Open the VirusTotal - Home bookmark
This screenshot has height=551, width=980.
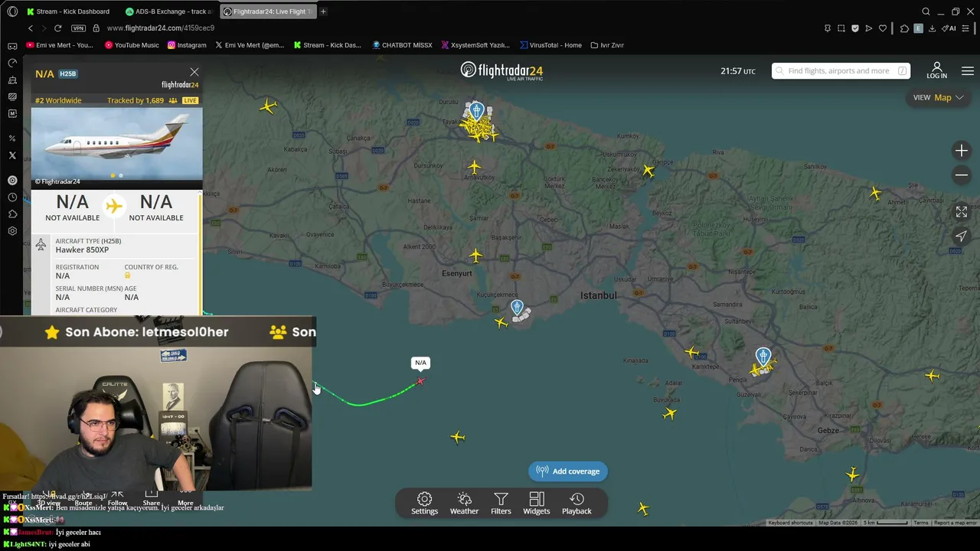click(550, 45)
